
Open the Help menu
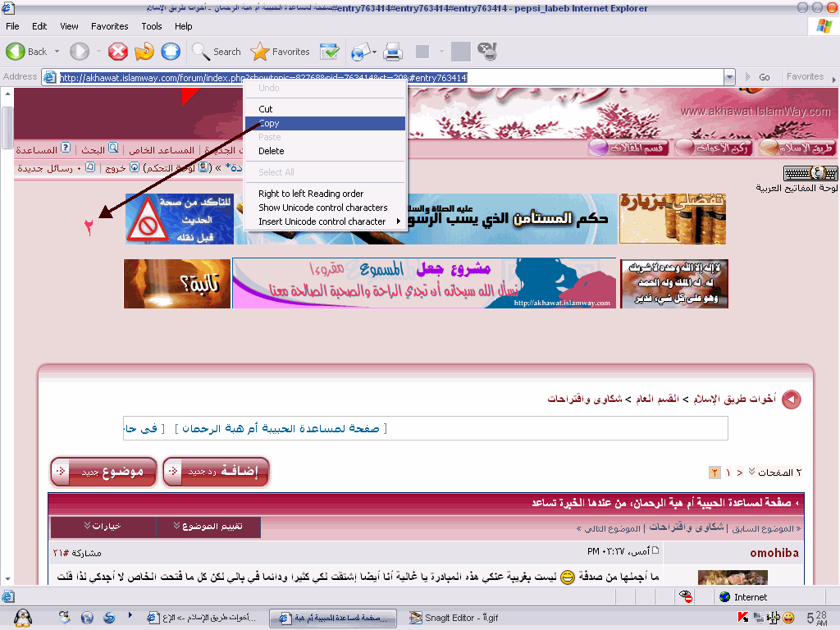click(x=183, y=26)
